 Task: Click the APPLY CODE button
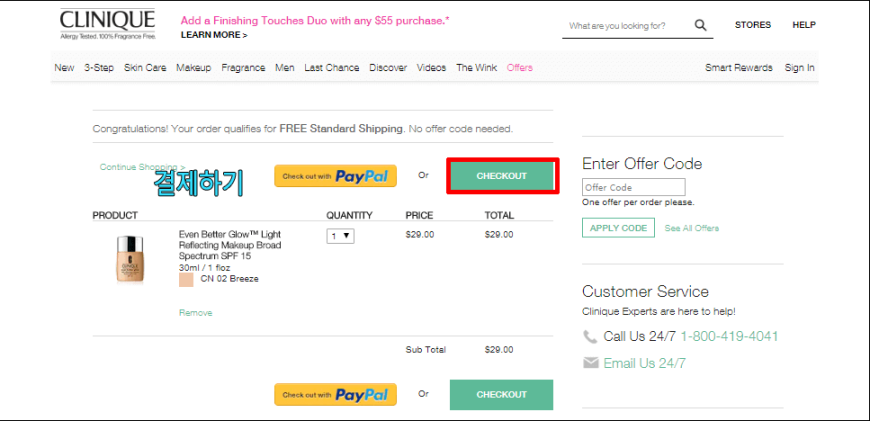click(x=618, y=228)
